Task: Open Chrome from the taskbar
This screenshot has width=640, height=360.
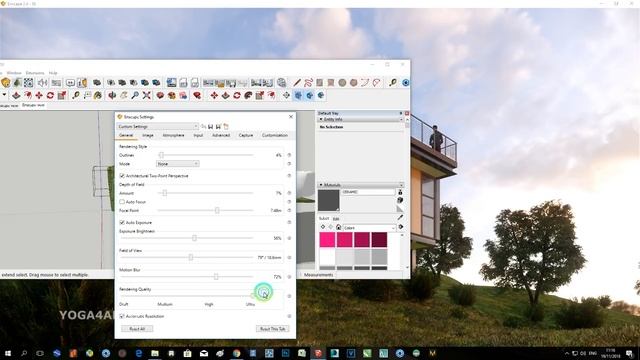Action: tap(236, 353)
